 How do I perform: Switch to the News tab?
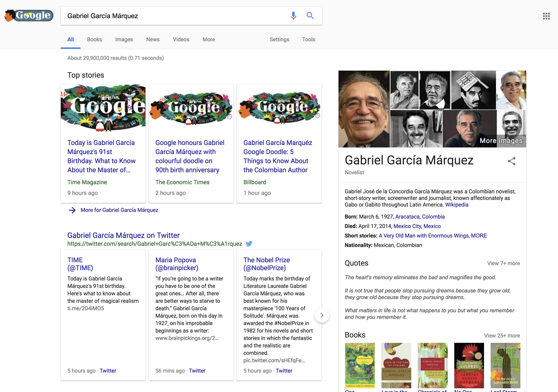click(x=153, y=39)
